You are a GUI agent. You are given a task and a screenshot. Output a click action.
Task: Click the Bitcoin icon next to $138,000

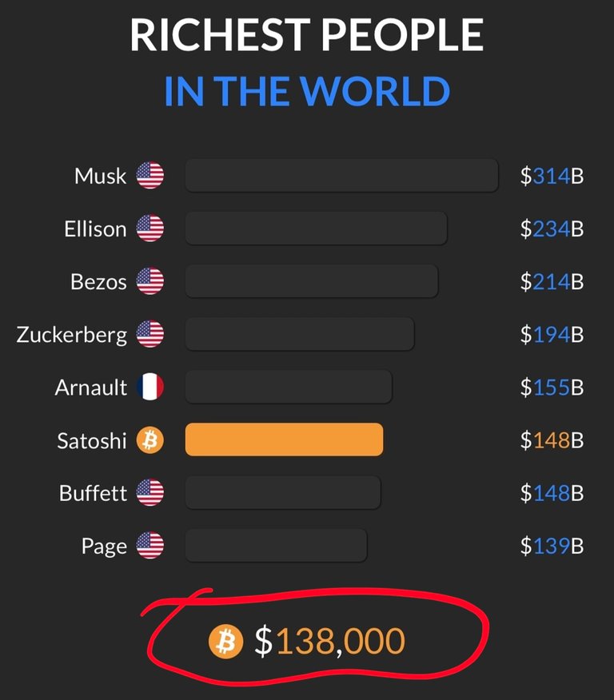point(226,642)
